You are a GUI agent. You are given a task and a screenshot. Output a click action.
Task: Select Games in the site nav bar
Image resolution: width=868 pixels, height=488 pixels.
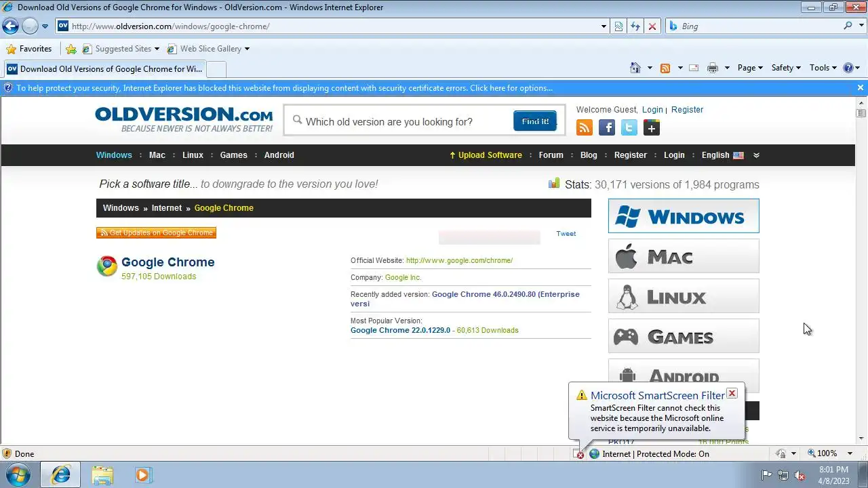tap(233, 155)
